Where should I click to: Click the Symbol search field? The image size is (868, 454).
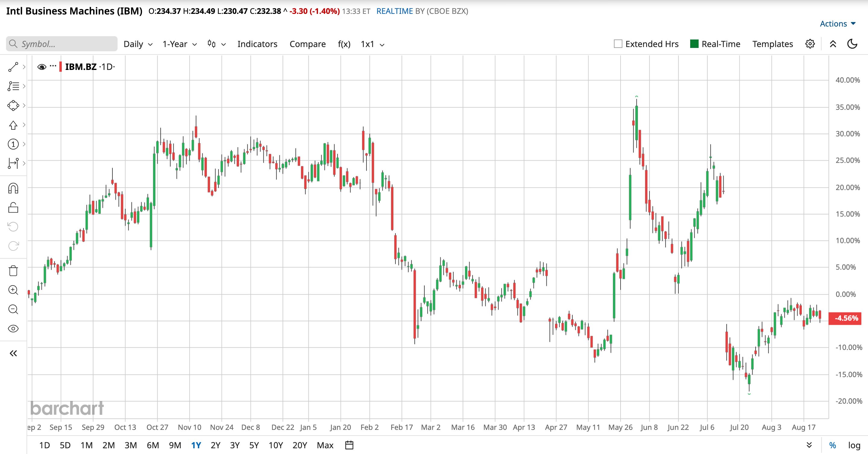(x=62, y=44)
